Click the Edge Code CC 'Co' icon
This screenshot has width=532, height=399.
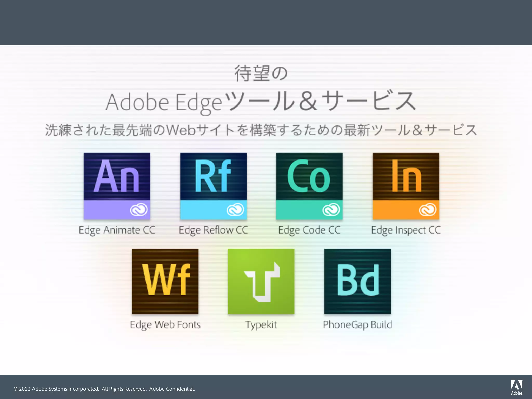(309, 186)
